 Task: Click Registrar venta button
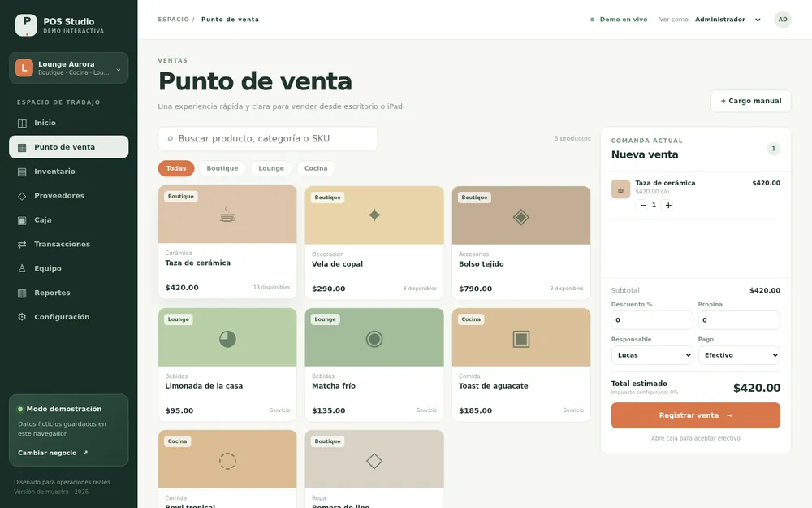[x=696, y=415]
